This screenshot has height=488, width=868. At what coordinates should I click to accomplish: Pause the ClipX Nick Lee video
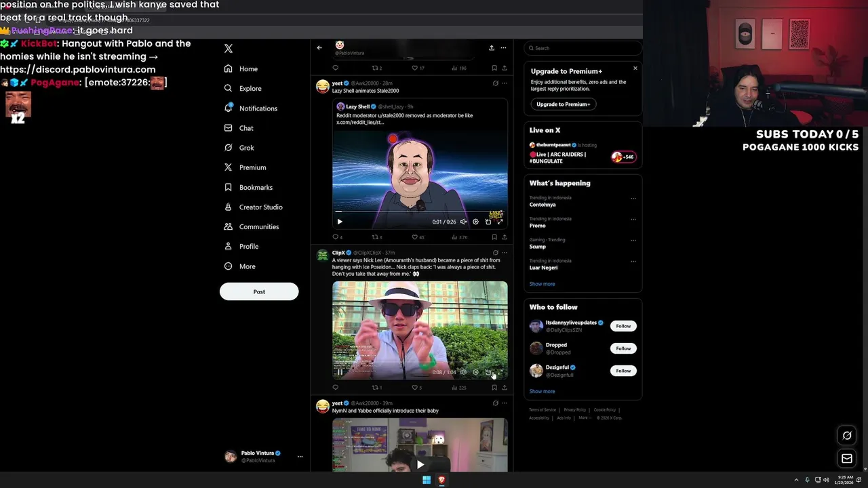tap(340, 371)
